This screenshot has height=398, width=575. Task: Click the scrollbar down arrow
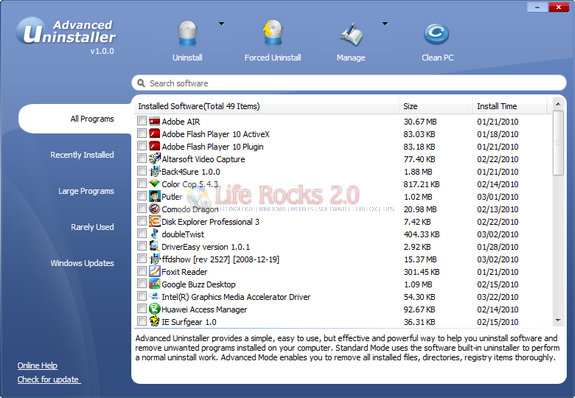tap(558, 321)
